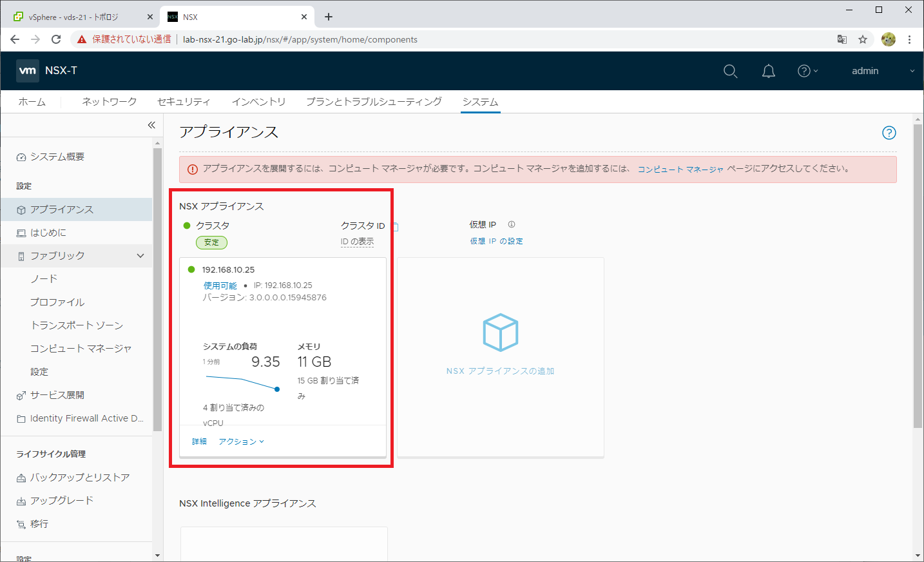Image resolution: width=924 pixels, height=562 pixels.
Task: Click the はじめに laptop icon in sidebar
Action: (x=21, y=233)
